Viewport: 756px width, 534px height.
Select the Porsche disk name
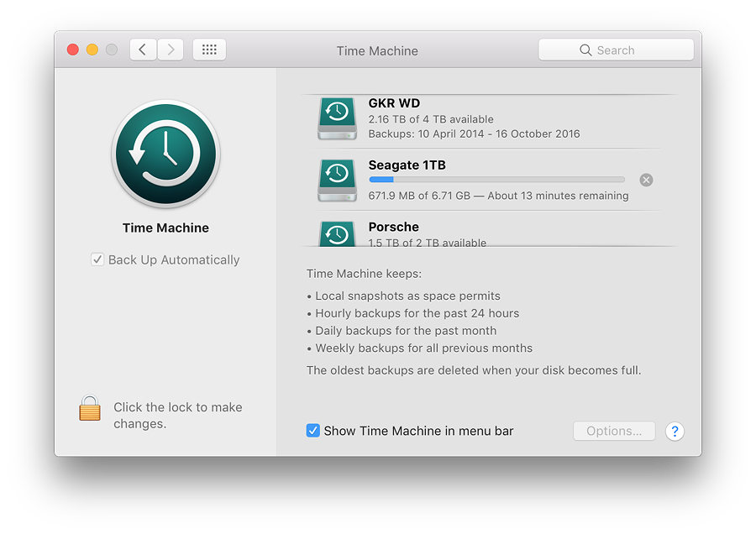pyautogui.click(x=393, y=227)
